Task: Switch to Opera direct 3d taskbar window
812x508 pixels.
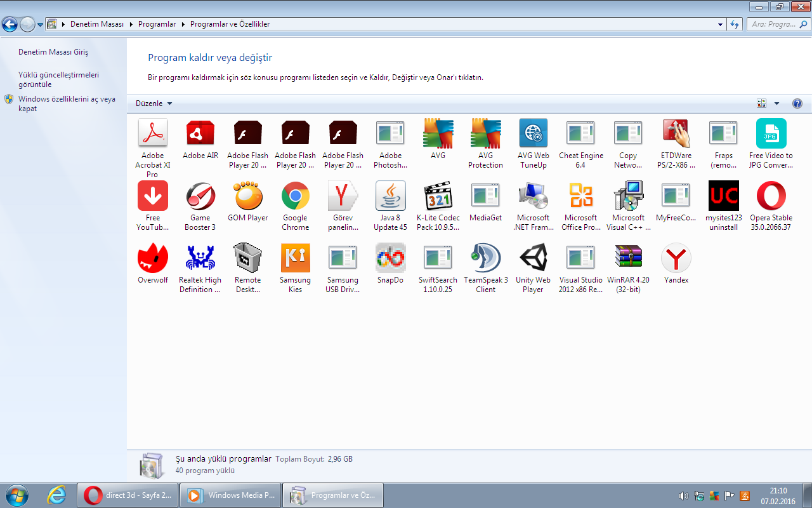Action: point(127,495)
